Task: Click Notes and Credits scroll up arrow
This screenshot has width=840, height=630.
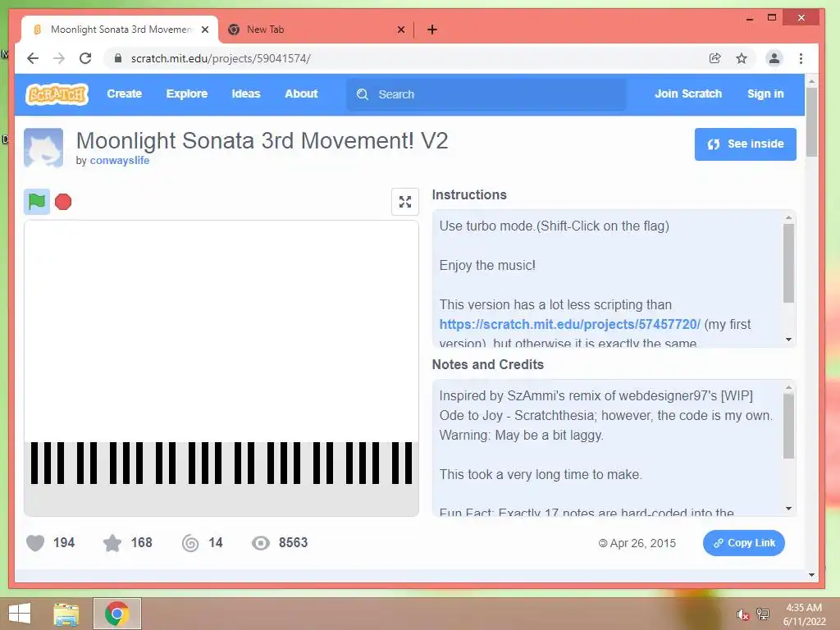Action: 788,387
